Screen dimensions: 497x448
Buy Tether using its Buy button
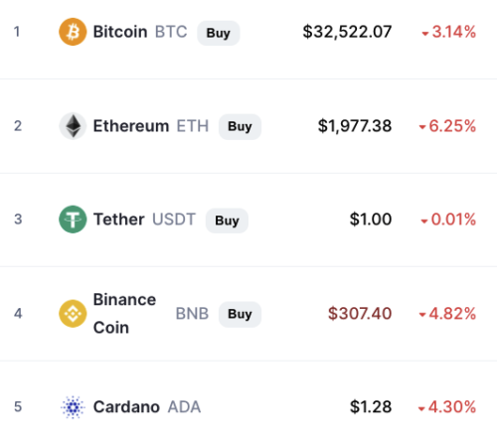point(227,221)
